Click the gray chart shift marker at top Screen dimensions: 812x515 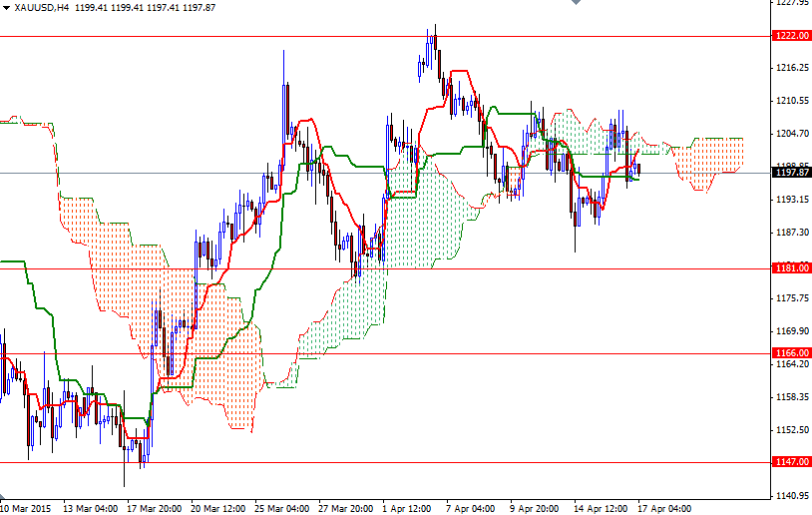[575, 4]
